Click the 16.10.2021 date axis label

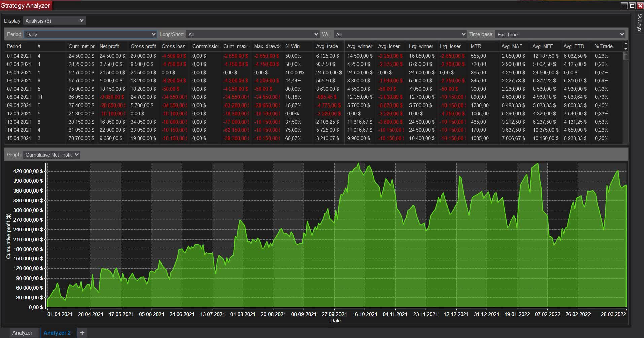point(365,314)
